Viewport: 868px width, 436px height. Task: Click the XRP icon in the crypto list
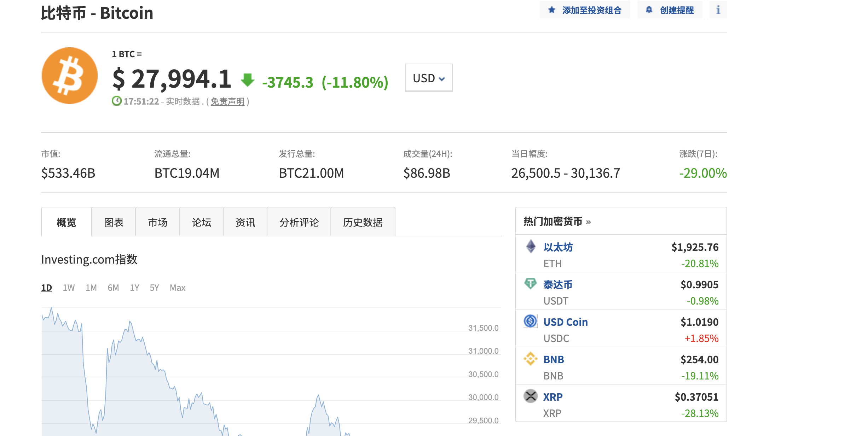[x=530, y=396]
